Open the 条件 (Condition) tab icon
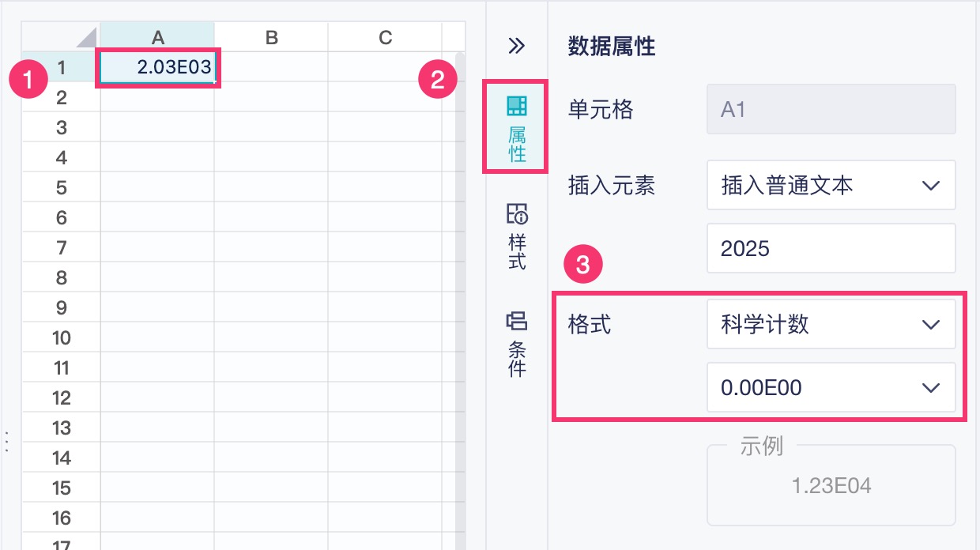 coord(517,344)
